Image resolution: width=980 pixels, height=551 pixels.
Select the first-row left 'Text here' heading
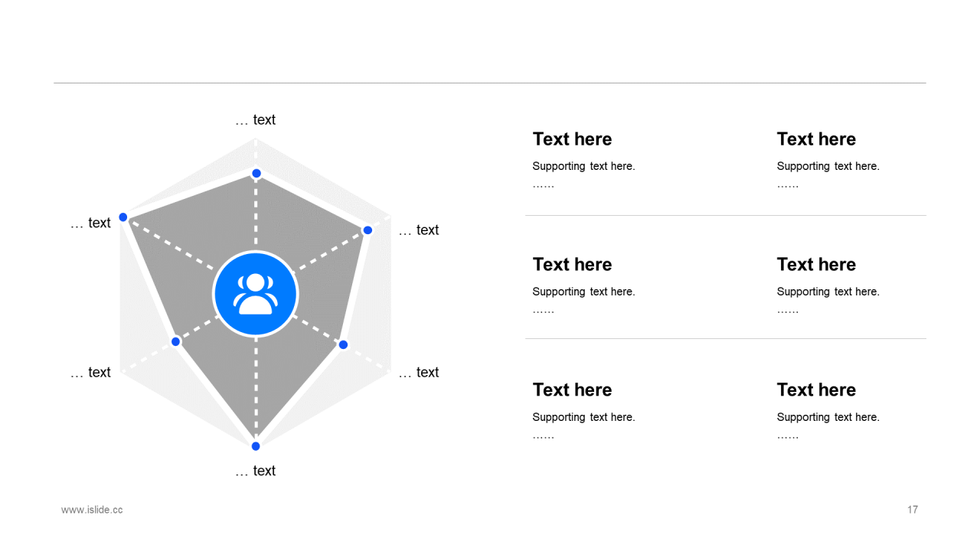click(572, 139)
